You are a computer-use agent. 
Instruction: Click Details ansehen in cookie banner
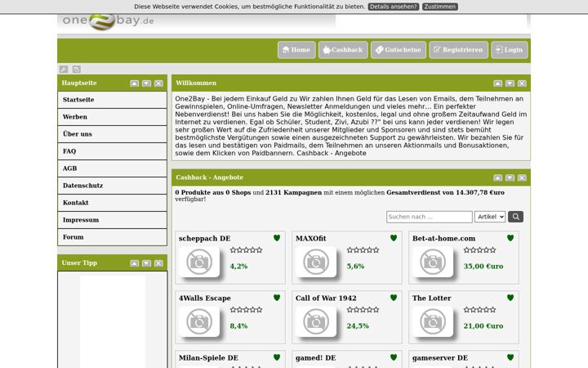393,7
